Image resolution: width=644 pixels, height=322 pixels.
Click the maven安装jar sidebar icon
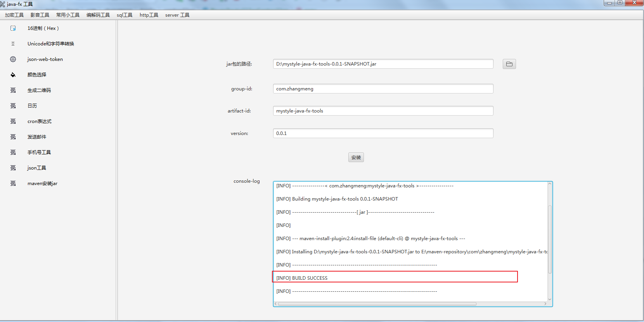13,184
